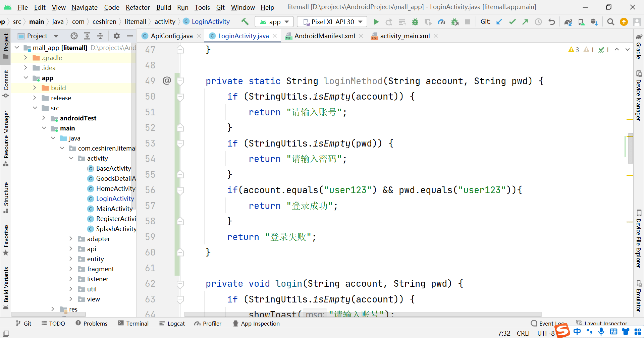Open the SDK Manager icon
Viewport: 644px width, 338px height.
click(x=594, y=22)
